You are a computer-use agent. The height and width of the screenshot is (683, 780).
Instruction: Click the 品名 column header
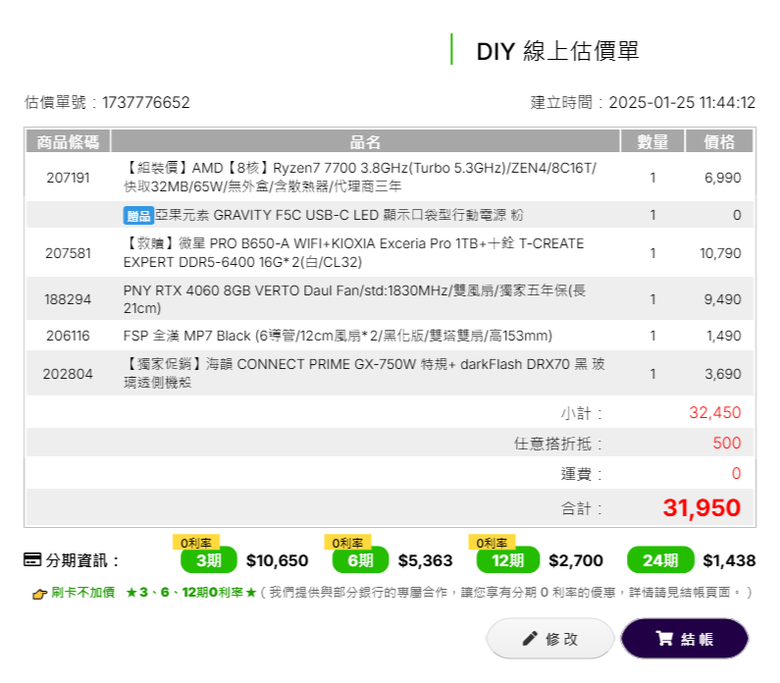[x=365, y=142]
